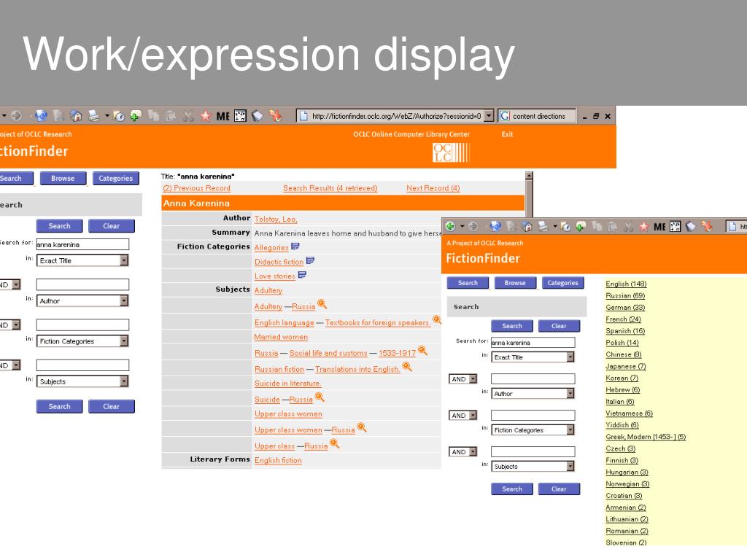Click the Home icon in back window toolbar

click(x=76, y=115)
